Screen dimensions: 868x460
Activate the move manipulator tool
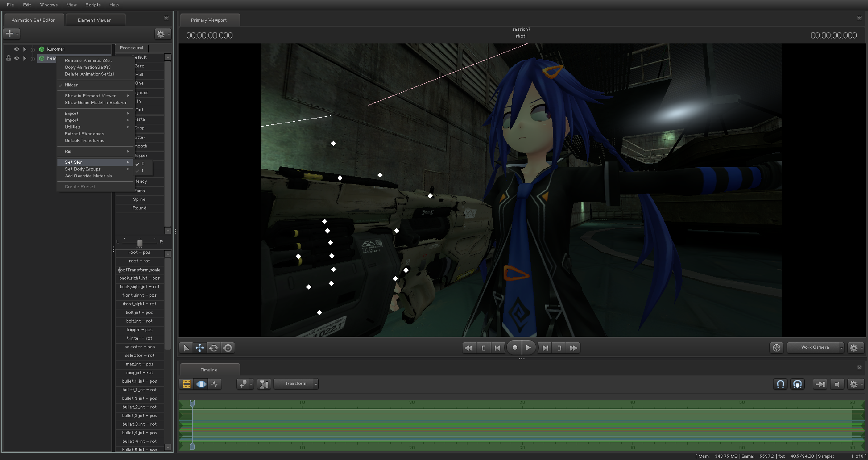point(199,348)
